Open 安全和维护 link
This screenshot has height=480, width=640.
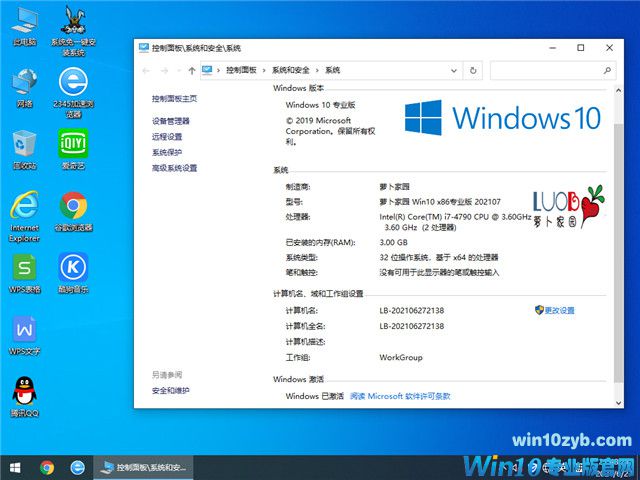click(171, 391)
